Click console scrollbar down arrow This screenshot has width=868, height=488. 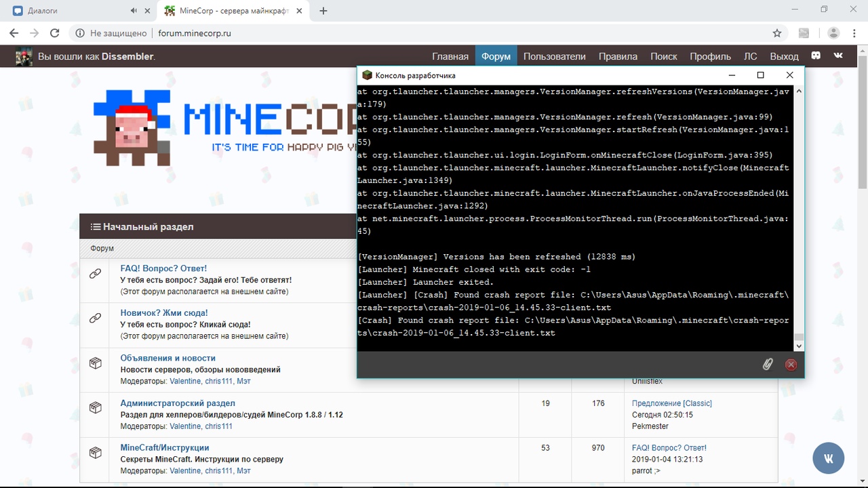pos(799,346)
